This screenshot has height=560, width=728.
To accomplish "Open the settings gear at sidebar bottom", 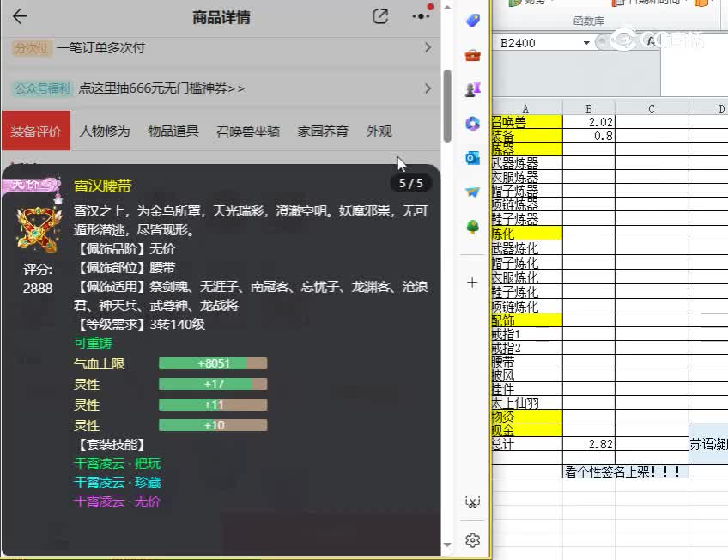I will [x=471, y=540].
